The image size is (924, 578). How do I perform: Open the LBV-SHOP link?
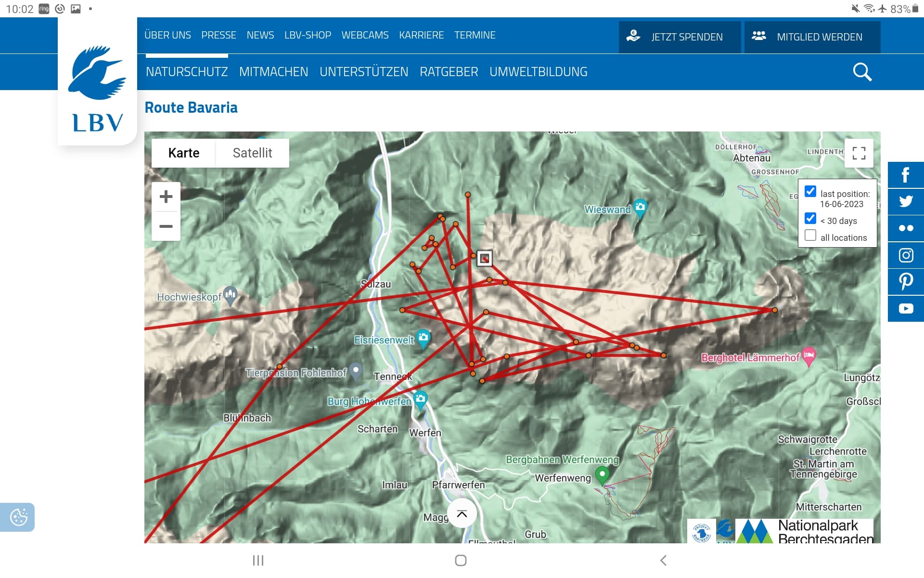coord(308,35)
